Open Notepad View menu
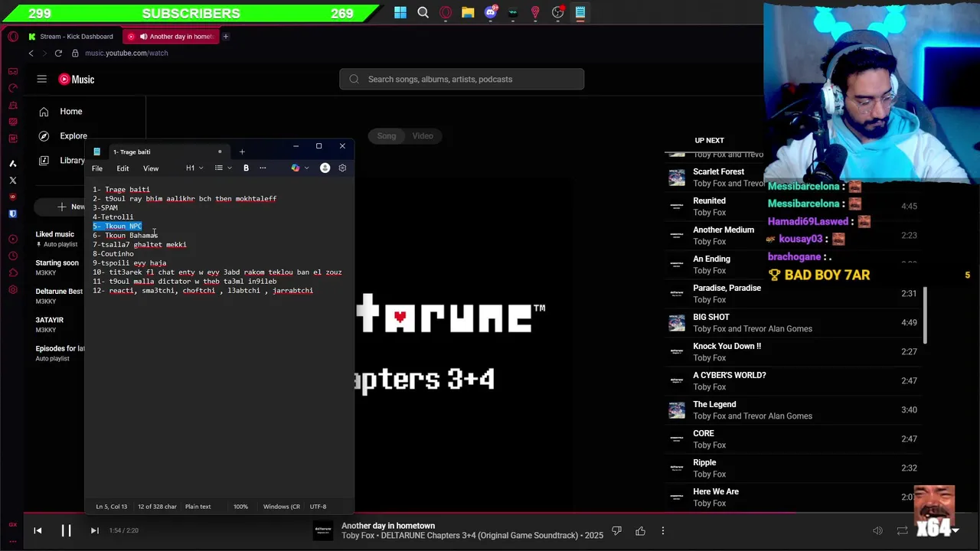 click(x=151, y=168)
